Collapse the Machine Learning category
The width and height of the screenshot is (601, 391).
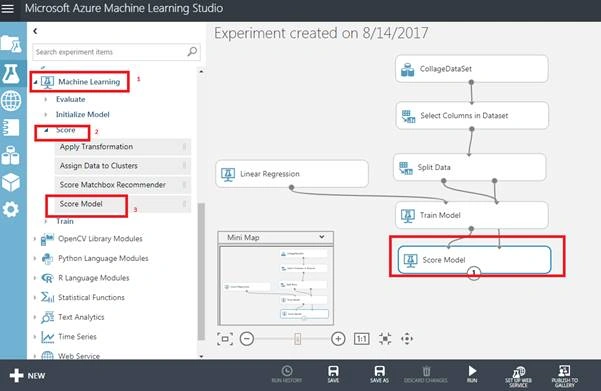[x=35, y=82]
